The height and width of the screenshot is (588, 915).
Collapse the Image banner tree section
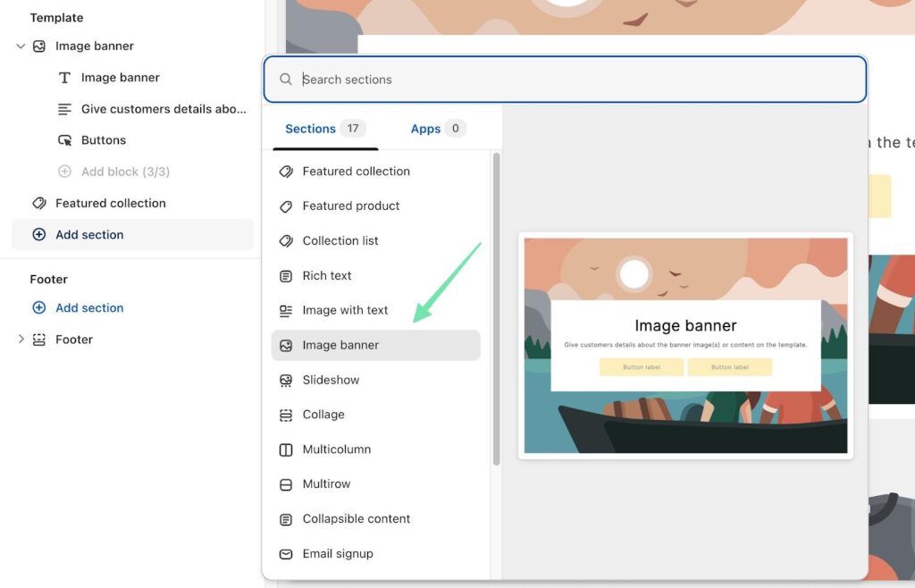(21, 46)
